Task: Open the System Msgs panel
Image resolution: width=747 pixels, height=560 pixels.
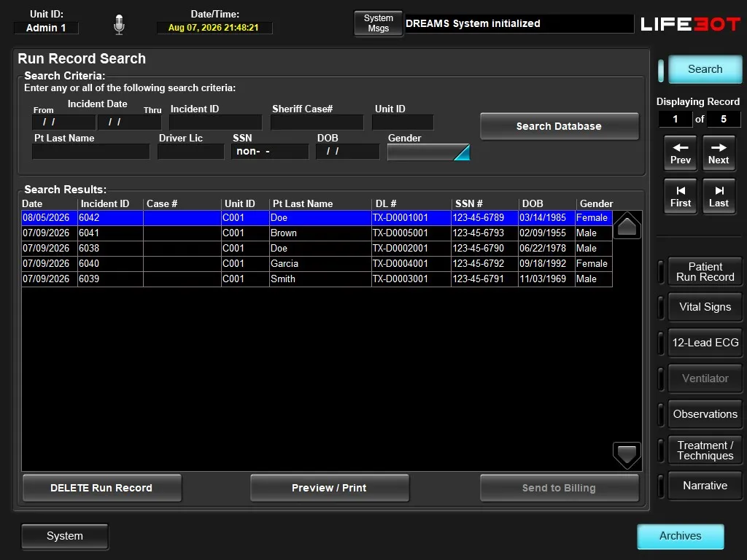Action: click(379, 23)
